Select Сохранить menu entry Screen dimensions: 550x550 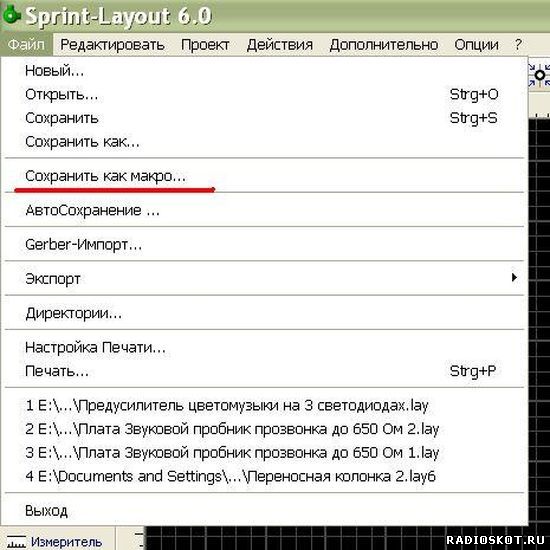click(264, 118)
